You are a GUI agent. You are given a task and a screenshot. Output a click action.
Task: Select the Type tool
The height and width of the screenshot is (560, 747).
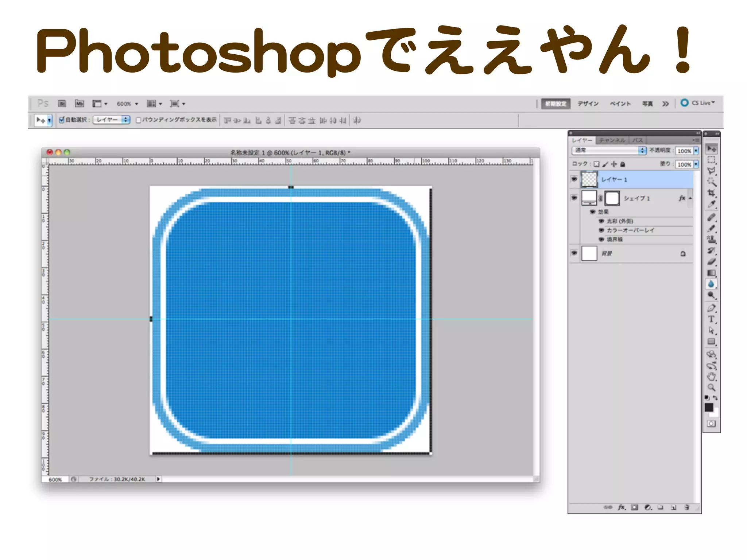[x=711, y=320]
